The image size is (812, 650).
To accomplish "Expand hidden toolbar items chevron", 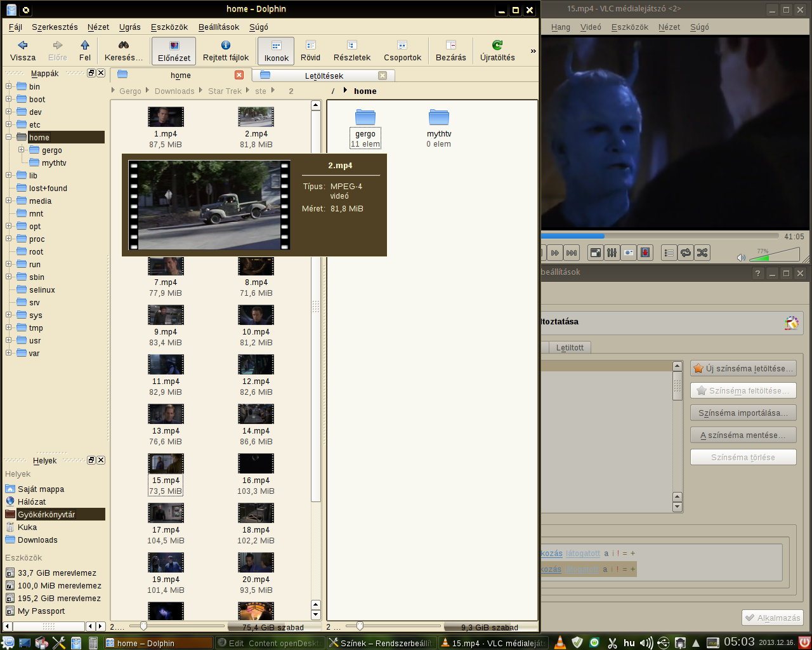I will (533, 51).
